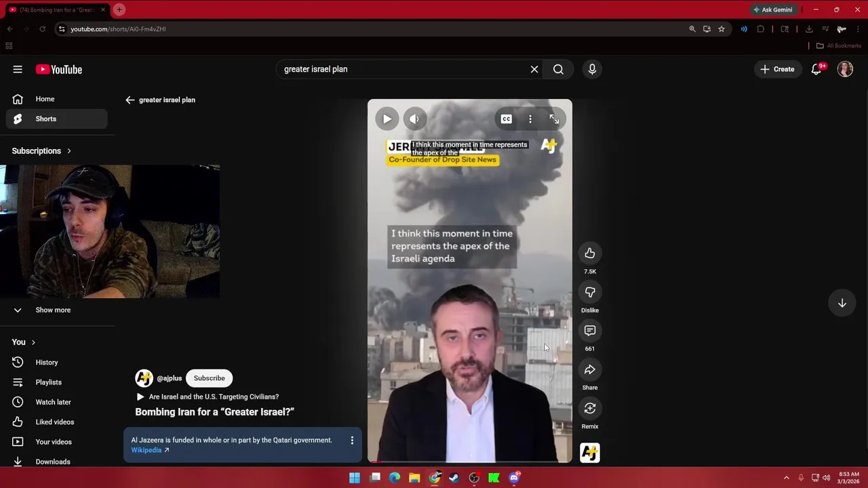Expand the Short to fullscreen

pyautogui.click(x=554, y=119)
